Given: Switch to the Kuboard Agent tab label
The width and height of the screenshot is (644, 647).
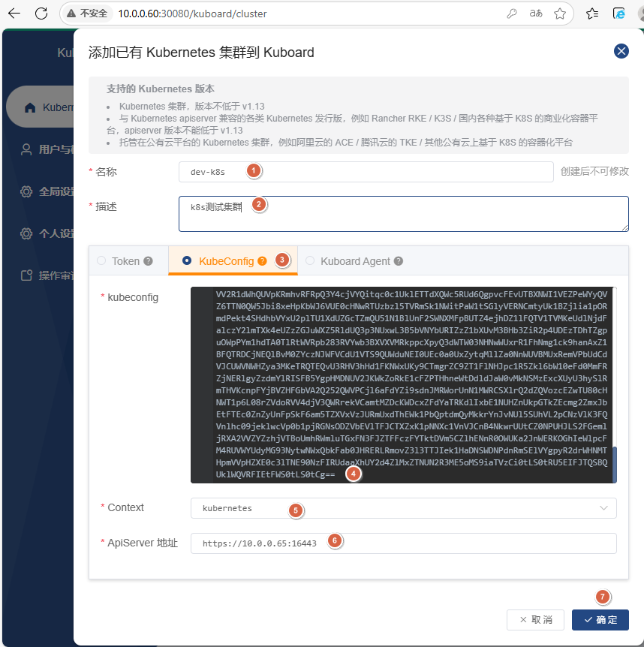Looking at the screenshot, I should [355, 261].
